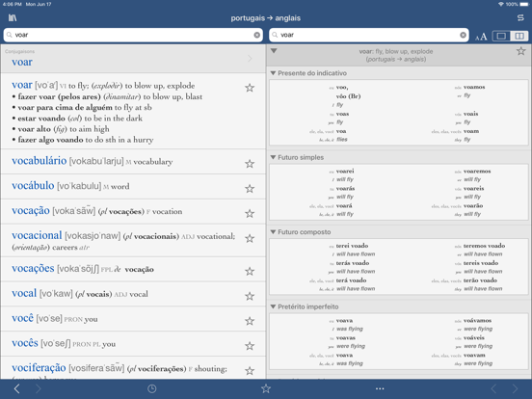Screen dimensions: 532x399
Task: Open the vocês headword entry
Action: pyautogui.click(x=25, y=343)
